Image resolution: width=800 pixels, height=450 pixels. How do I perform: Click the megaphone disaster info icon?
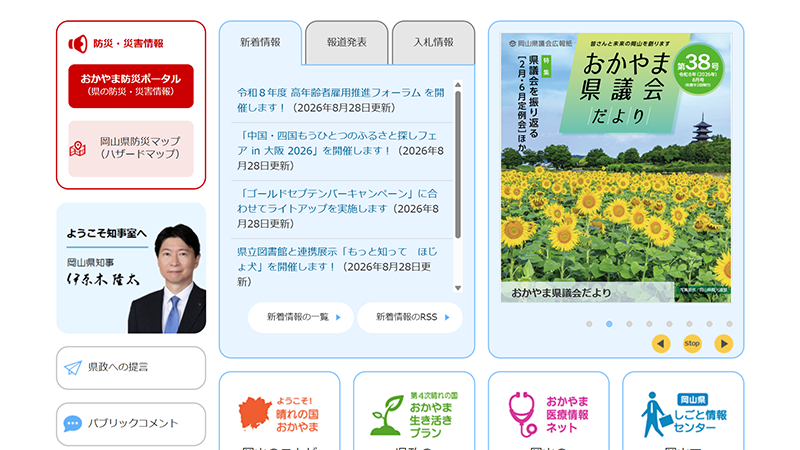[78, 44]
